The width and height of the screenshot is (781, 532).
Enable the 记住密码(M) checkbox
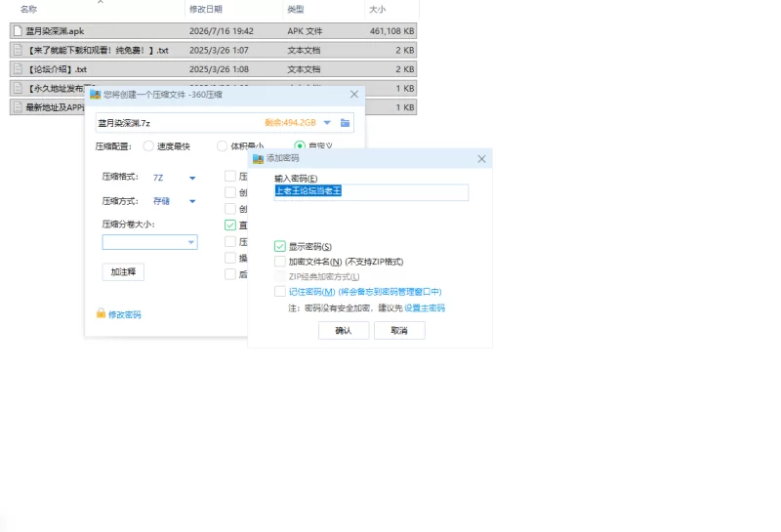[280, 292]
